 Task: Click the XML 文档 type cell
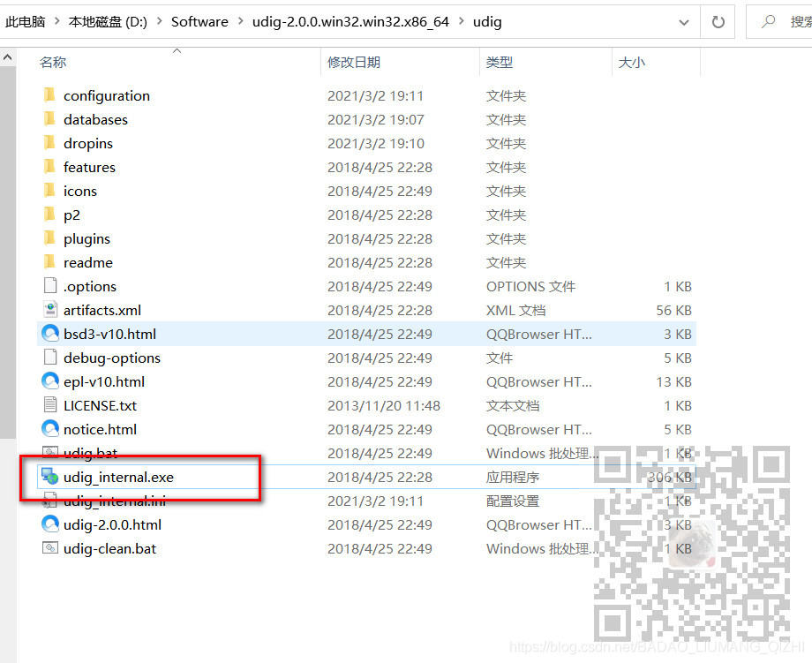(x=515, y=310)
